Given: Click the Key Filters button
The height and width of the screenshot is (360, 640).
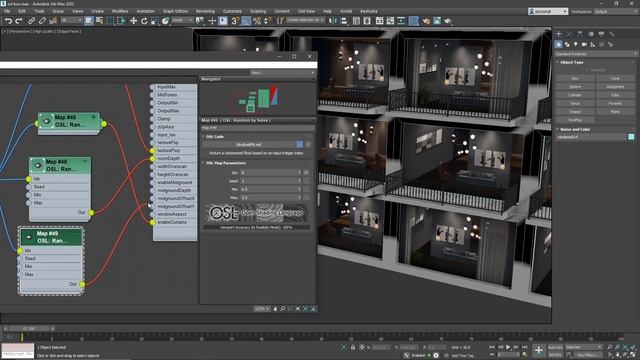Looking at the screenshot, I should click(x=588, y=355).
